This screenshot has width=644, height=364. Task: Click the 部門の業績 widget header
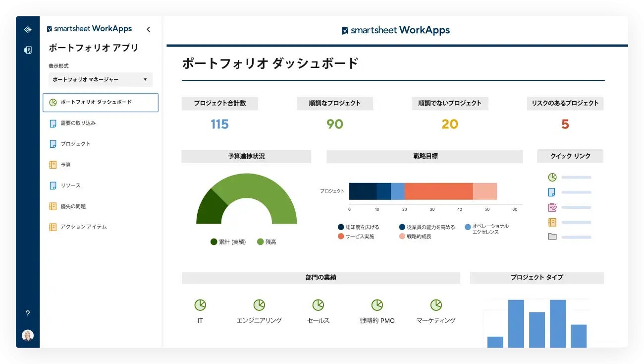[321, 278]
